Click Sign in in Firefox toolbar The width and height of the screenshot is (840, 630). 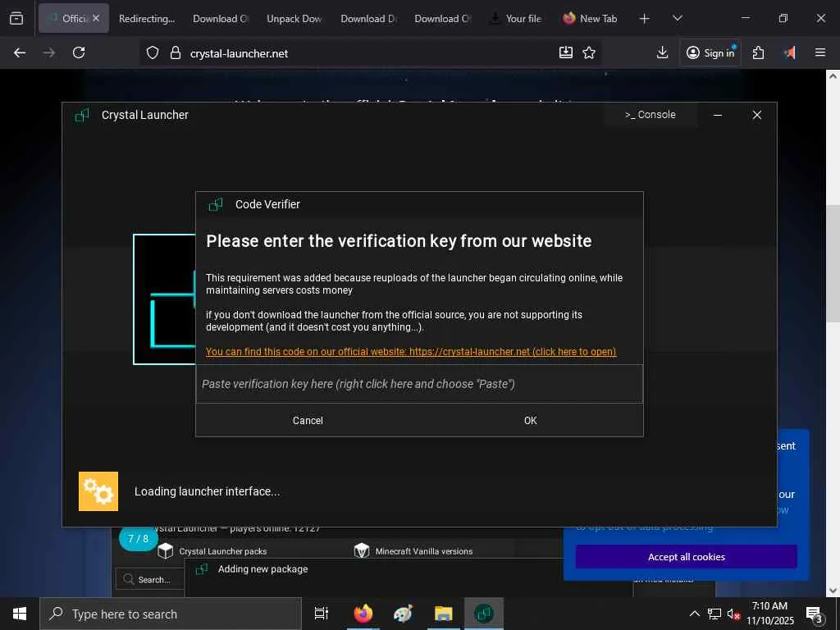(710, 52)
